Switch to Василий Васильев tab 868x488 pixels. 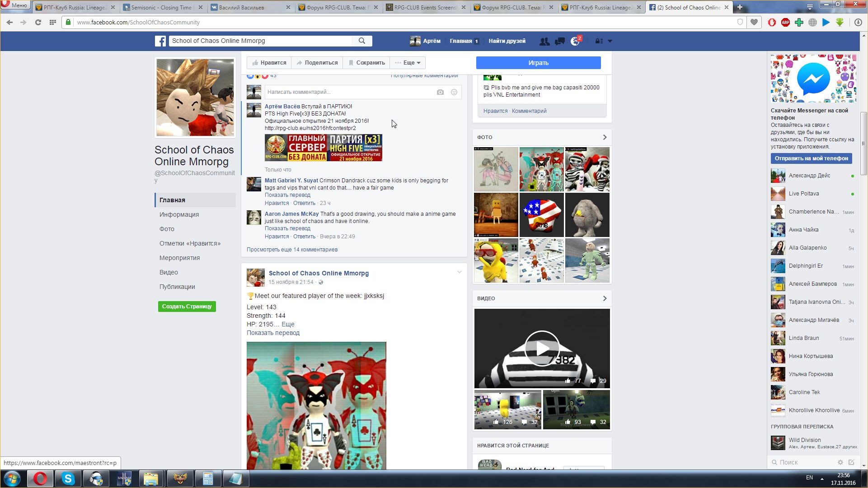coord(250,7)
